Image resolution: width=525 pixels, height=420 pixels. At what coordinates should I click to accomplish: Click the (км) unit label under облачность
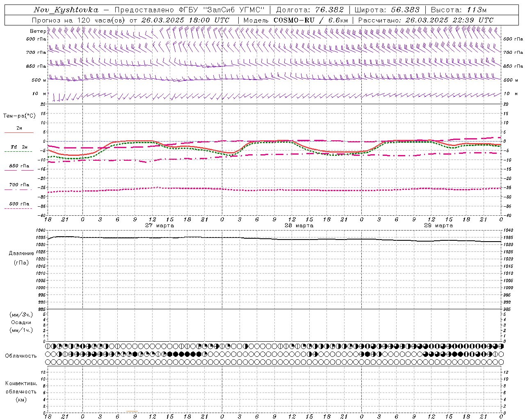(x=21, y=399)
